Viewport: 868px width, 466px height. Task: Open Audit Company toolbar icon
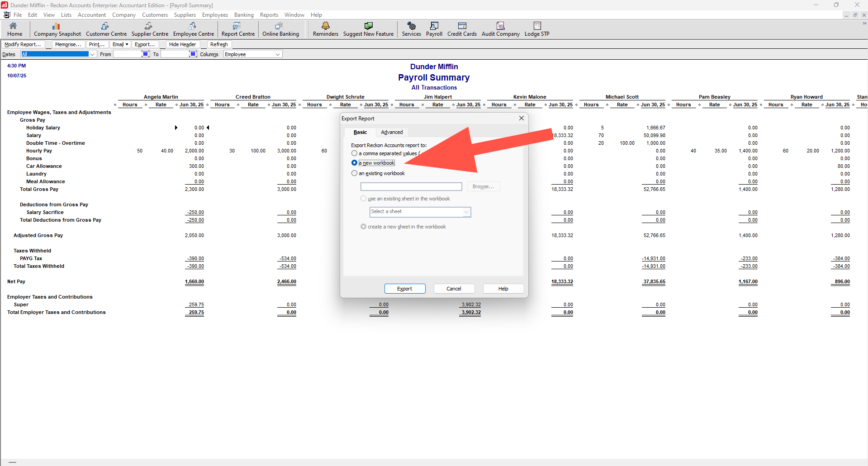pos(500,29)
